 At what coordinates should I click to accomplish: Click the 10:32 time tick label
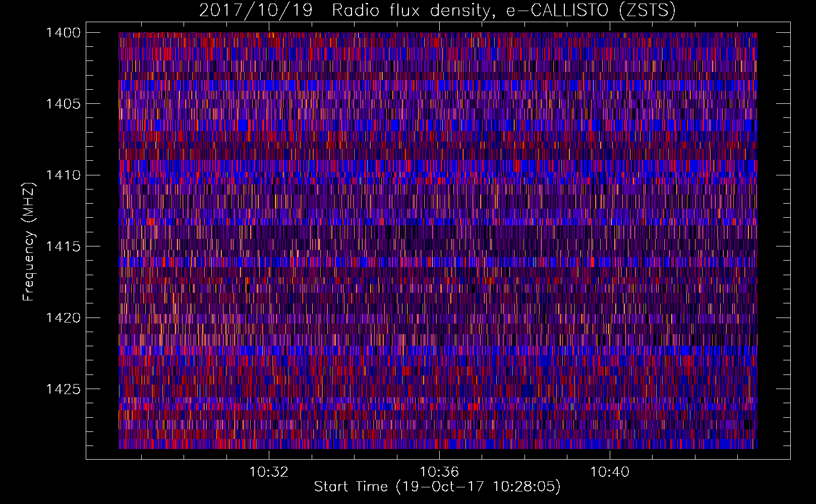[x=269, y=472]
